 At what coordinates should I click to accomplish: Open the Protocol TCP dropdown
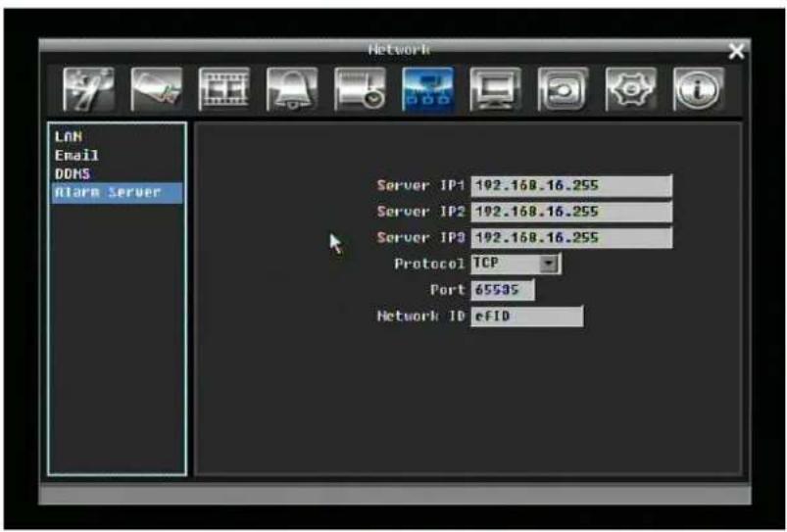pyautogui.click(x=516, y=264)
